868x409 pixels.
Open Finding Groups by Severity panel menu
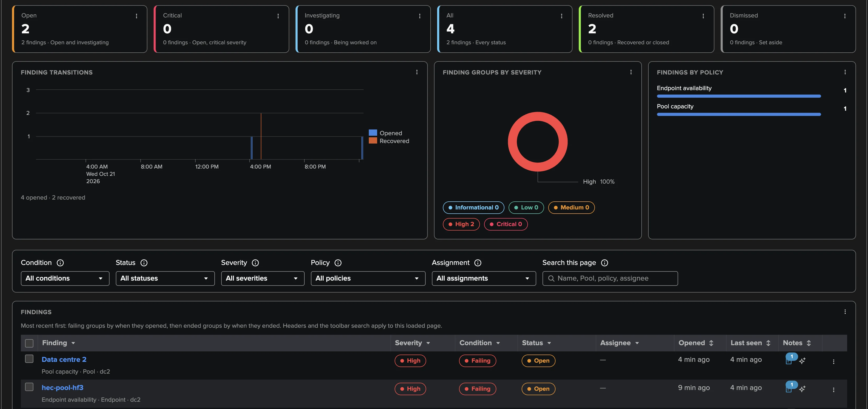pyautogui.click(x=631, y=72)
